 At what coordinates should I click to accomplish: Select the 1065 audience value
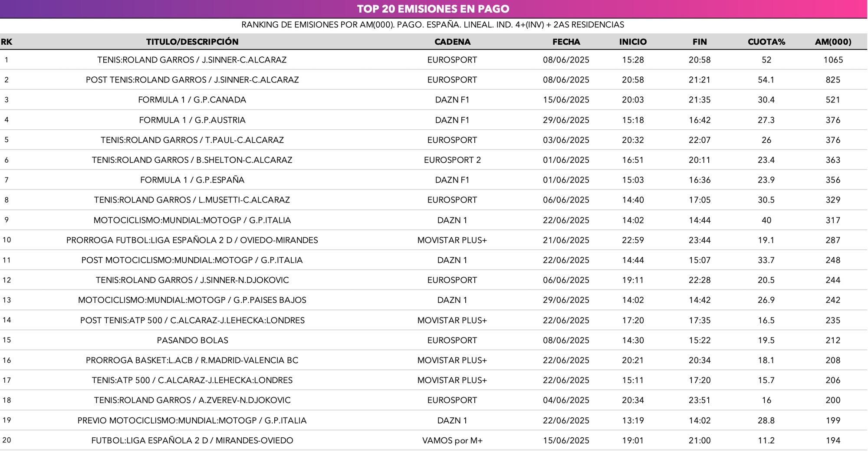[833, 60]
